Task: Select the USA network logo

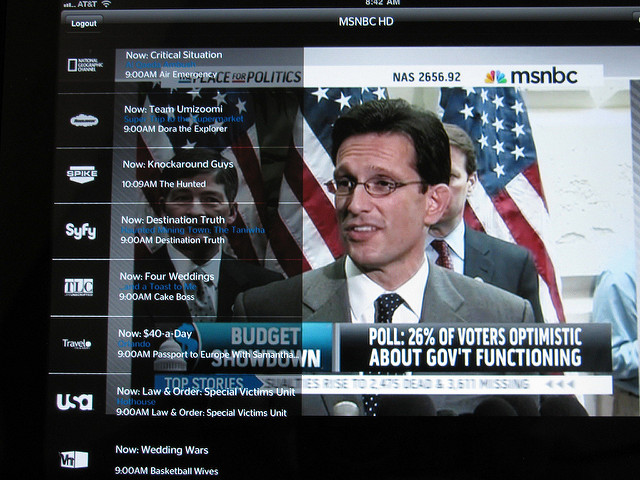Action: 75,402
